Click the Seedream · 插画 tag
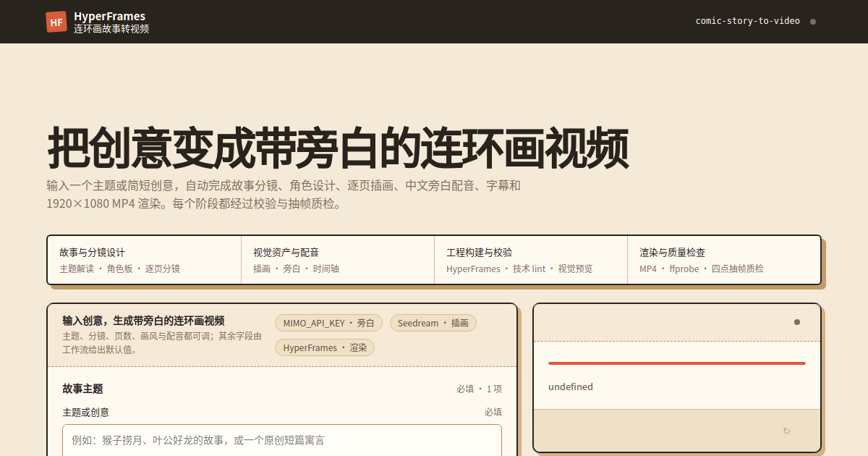 433,323
